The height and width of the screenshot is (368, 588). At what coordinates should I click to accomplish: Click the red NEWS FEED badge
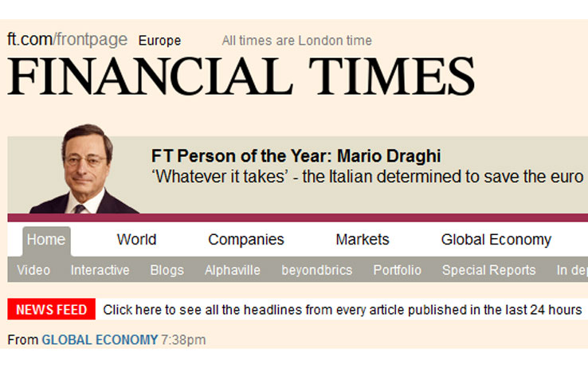coord(51,309)
